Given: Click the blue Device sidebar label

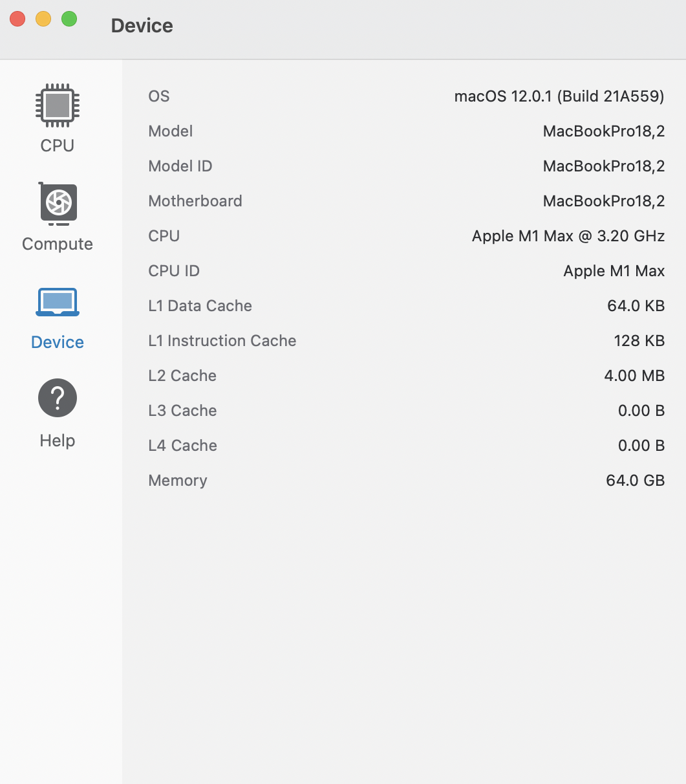Looking at the screenshot, I should 58,342.
